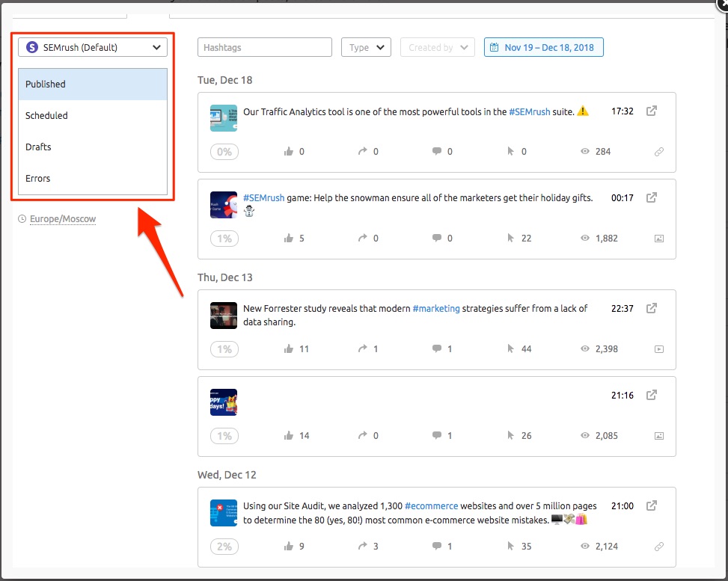The width and height of the screenshot is (728, 581).
Task: Click 1% engagement badge on snowman post
Action: pyautogui.click(x=224, y=239)
